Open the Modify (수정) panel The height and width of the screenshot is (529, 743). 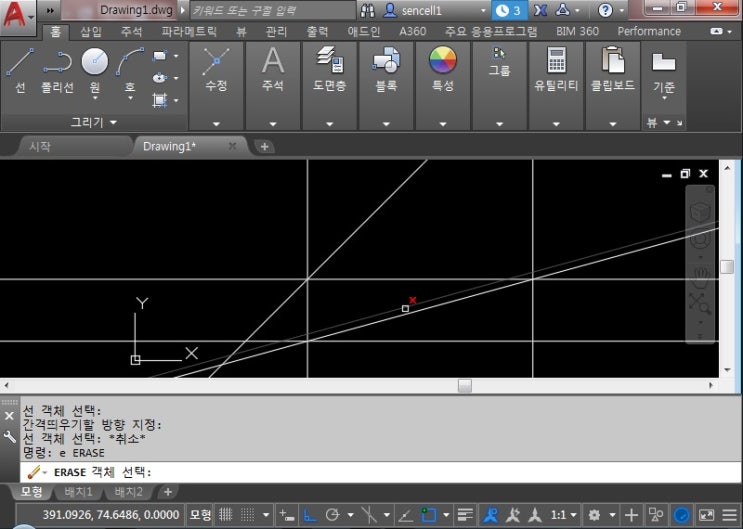point(216,85)
